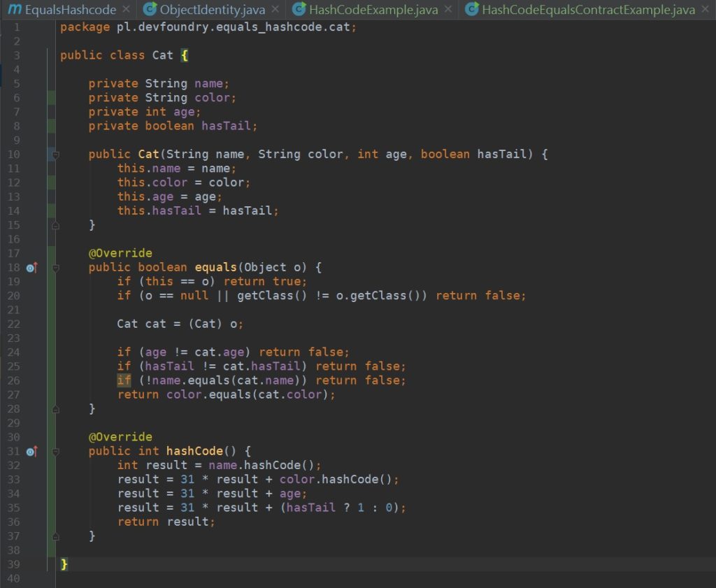Click the field 'age' declaration on line 7
The height and width of the screenshot is (588, 716).
pyautogui.click(x=184, y=112)
